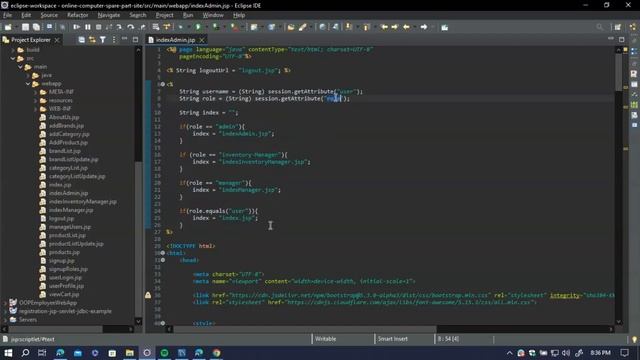Click the Quick Access search magnifier icon
The height and width of the screenshot is (360, 640).
click(x=599, y=27)
